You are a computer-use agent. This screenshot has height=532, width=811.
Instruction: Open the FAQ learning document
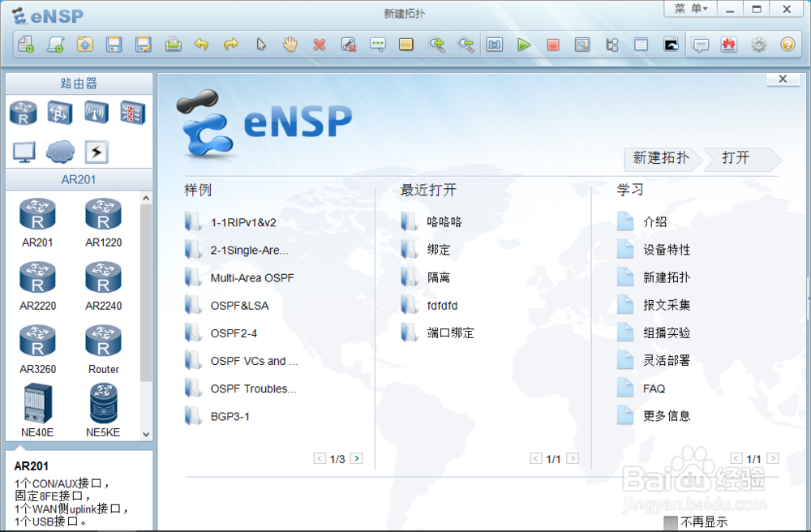pos(642,388)
